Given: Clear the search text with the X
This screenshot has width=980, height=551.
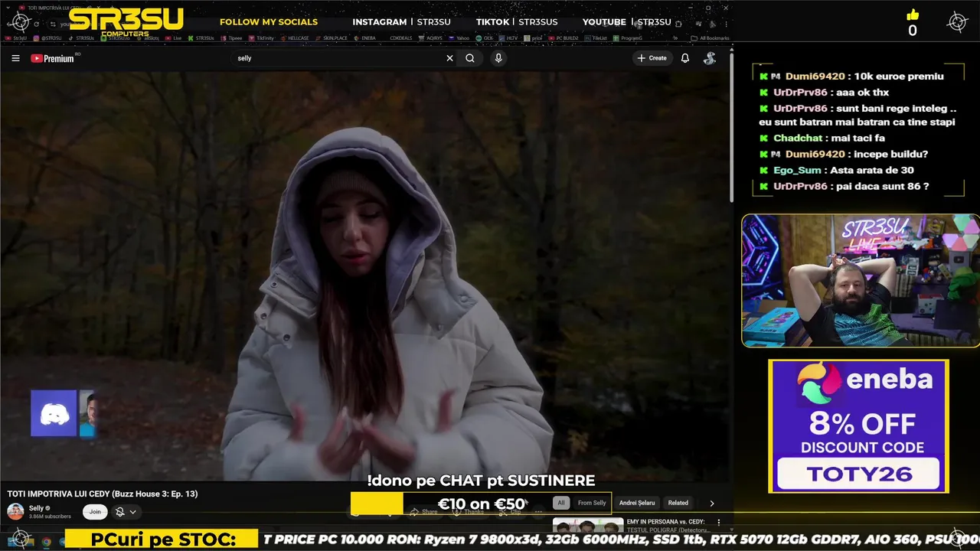Looking at the screenshot, I should coord(449,58).
